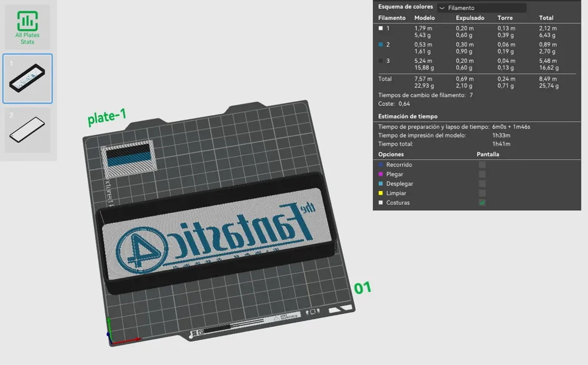Click the Fantastic 4 sign model
The width and height of the screenshot is (588, 365).
point(216,233)
